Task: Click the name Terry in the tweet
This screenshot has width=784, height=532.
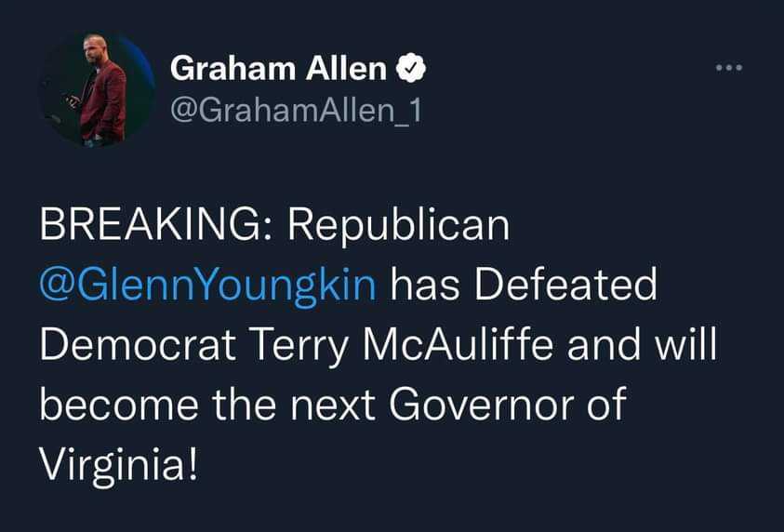Action: pyautogui.click(x=299, y=347)
